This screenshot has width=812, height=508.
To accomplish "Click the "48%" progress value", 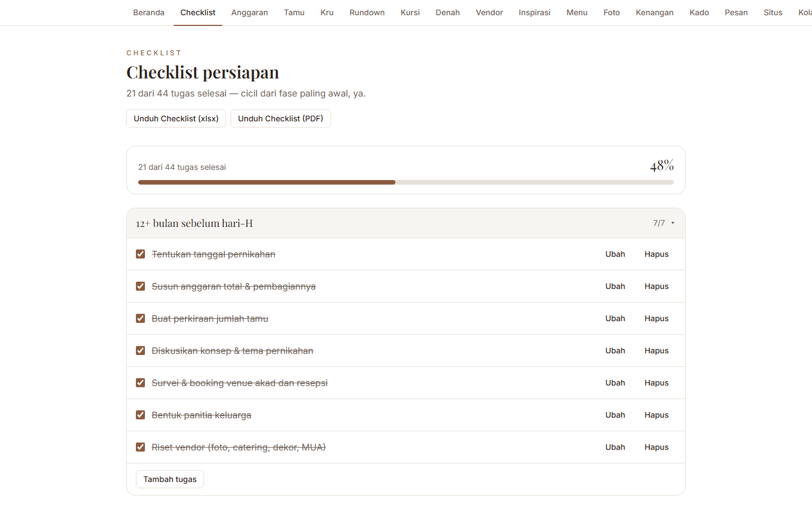I will (662, 165).
